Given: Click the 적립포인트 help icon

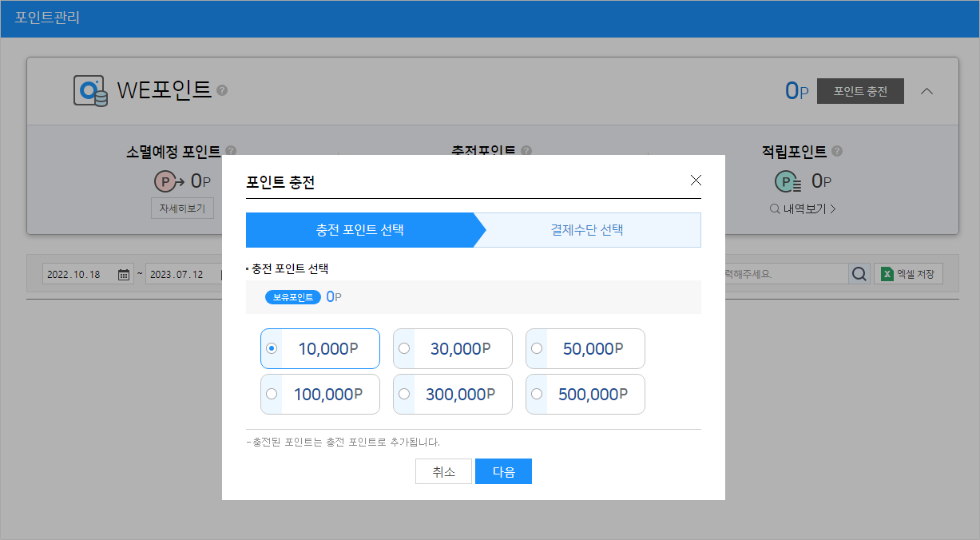Looking at the screenshot, I should (836, 151).
